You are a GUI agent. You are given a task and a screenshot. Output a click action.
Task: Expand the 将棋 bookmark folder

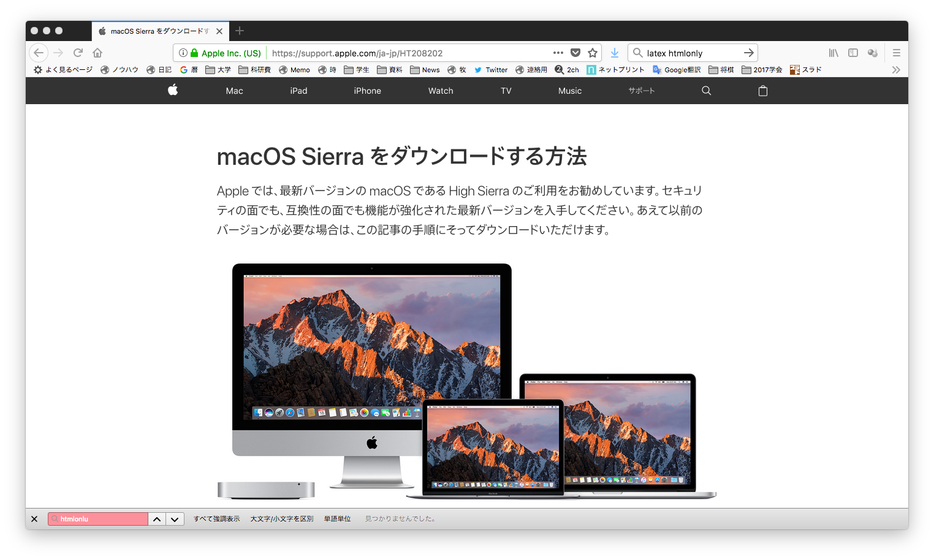click(721, 70)
